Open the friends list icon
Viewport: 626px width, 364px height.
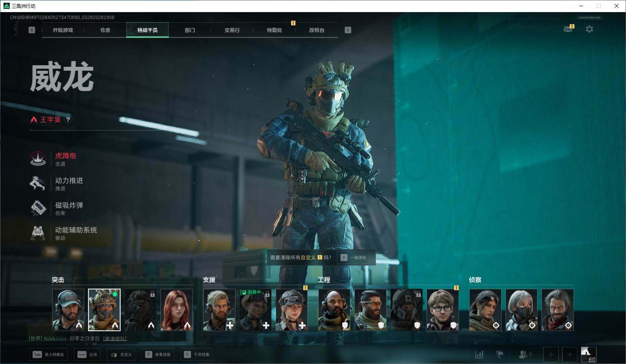[523, 354]
